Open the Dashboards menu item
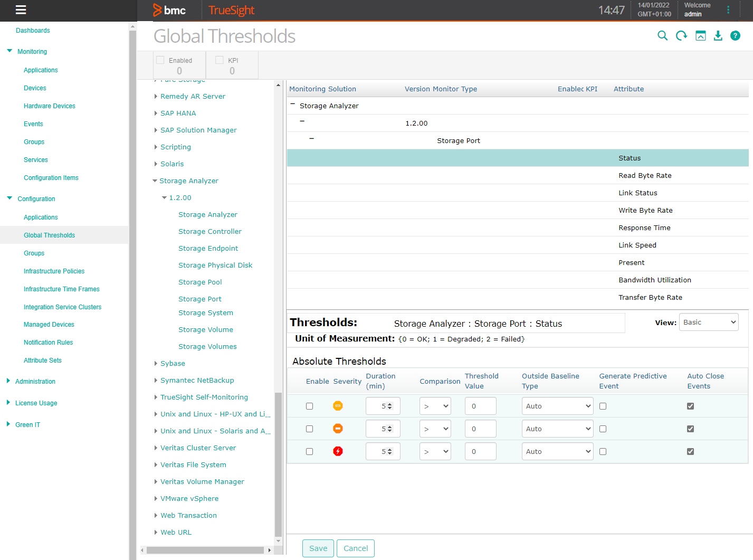The image size is (753, 560). tap(33, 30)
